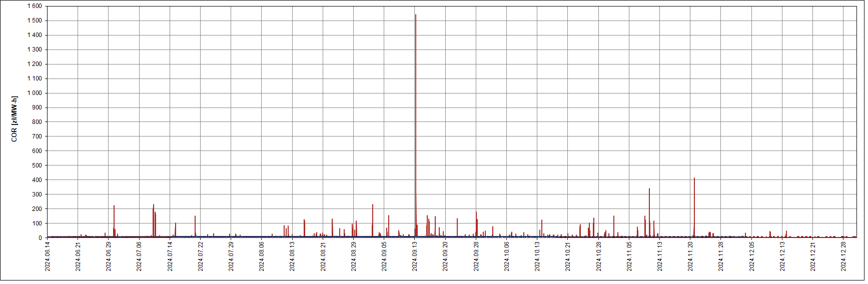Click the 700 y-axis value
868x284 pixels.
37,136
